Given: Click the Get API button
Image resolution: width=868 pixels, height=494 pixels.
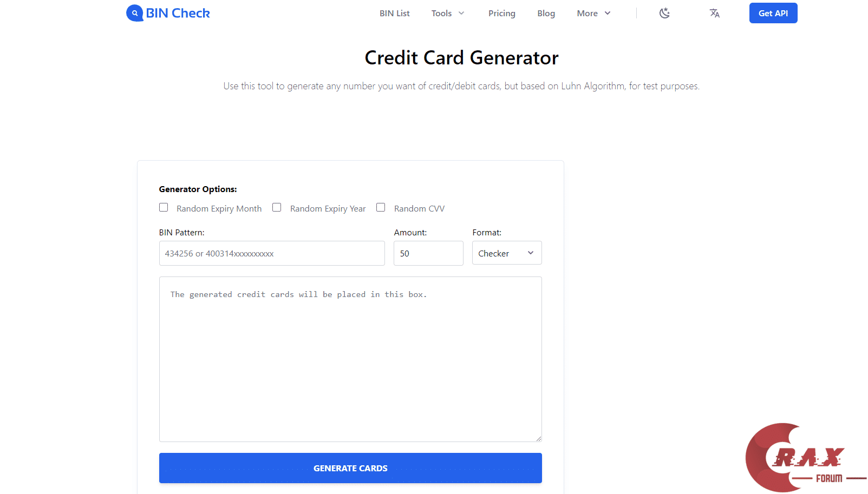Looking at the screenshot, I should 773,13.
